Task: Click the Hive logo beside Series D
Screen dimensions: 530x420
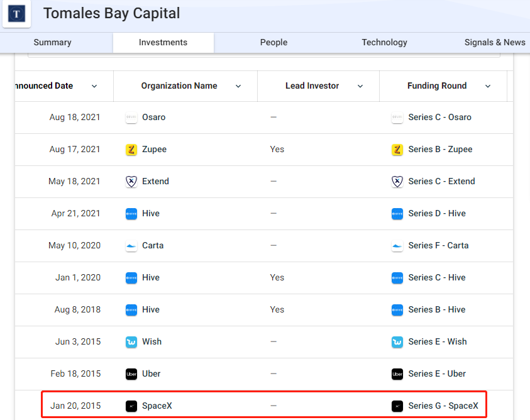Action: pyautogui.click(x=397, y=214)
